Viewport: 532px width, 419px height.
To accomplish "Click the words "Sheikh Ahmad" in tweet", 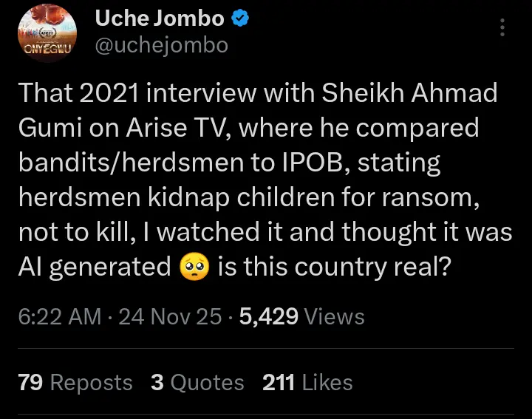I will (419, 93).
